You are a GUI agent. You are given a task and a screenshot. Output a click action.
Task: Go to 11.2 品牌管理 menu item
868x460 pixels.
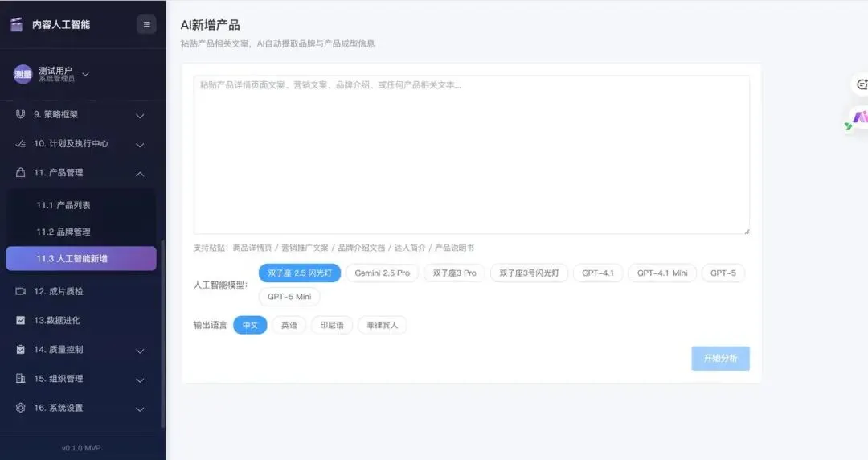(x=63, y=232)
